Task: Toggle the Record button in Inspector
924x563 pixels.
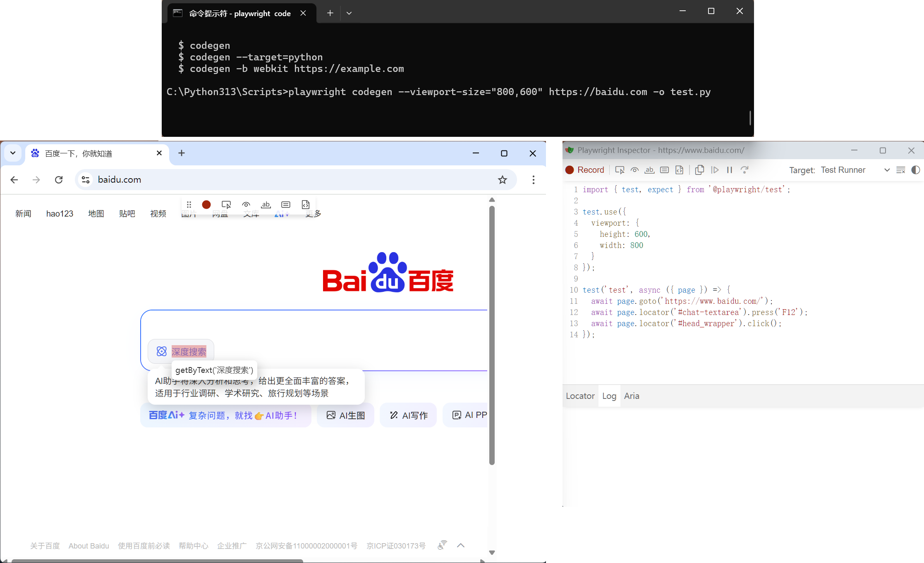Action: point(585,170)
